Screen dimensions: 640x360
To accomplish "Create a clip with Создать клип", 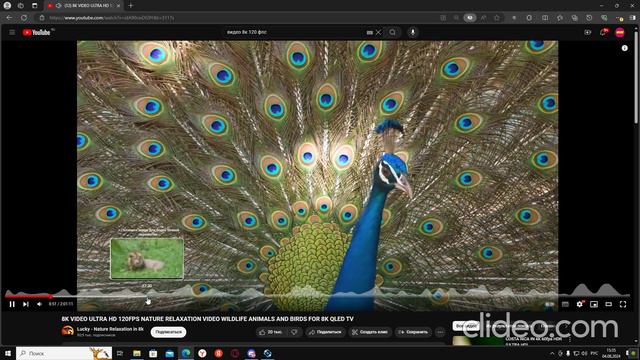I will 370,332.
